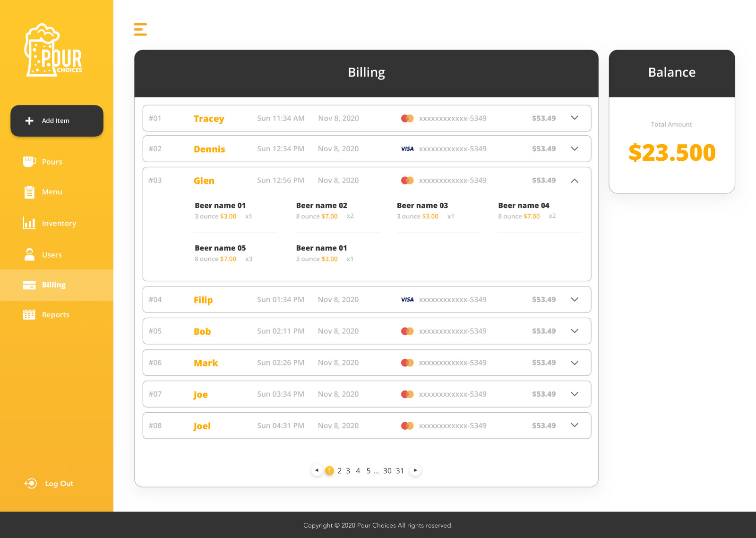Click the Billing credit card icon
The width and height of the screenshot is (756, 538).
(x=29, y=285)
